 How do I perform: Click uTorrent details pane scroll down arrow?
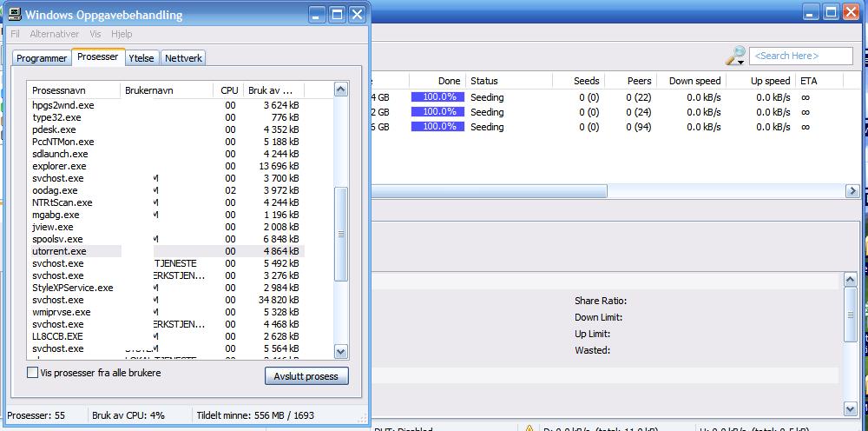[x=851, y=408]
